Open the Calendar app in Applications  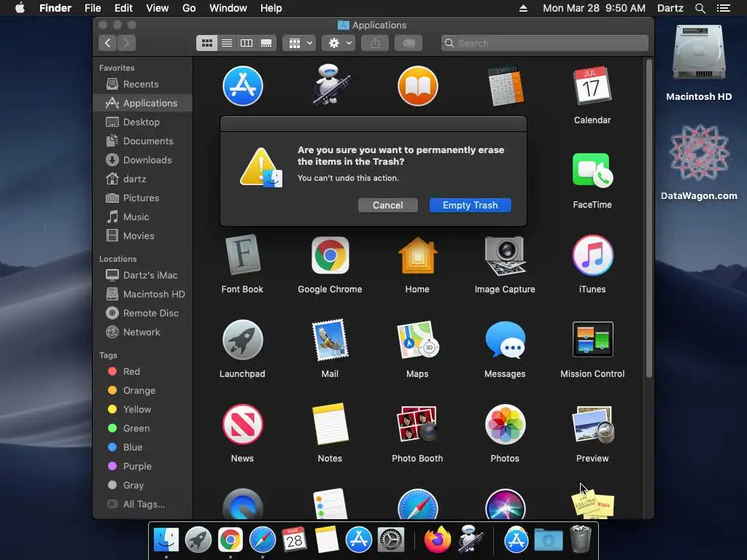pos(592,86)
